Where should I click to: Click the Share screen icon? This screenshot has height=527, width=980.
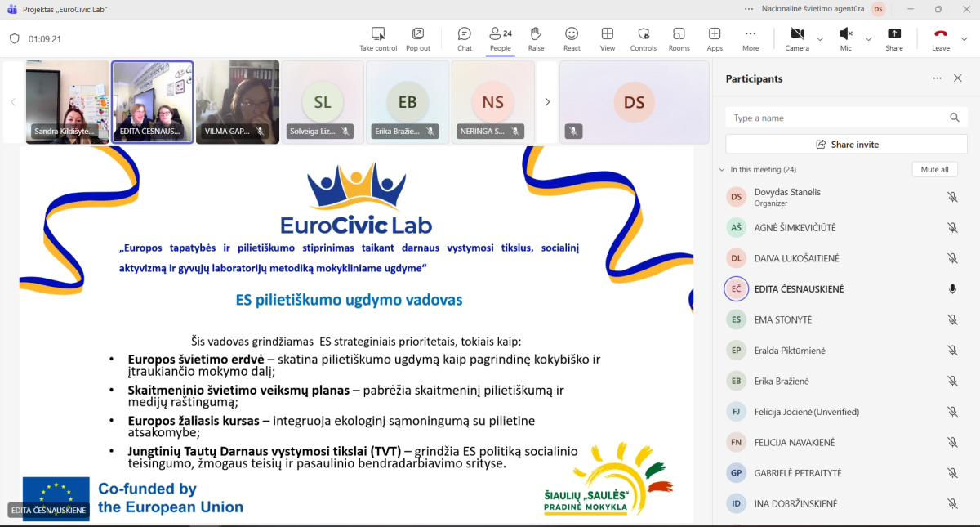coord(894,38)
